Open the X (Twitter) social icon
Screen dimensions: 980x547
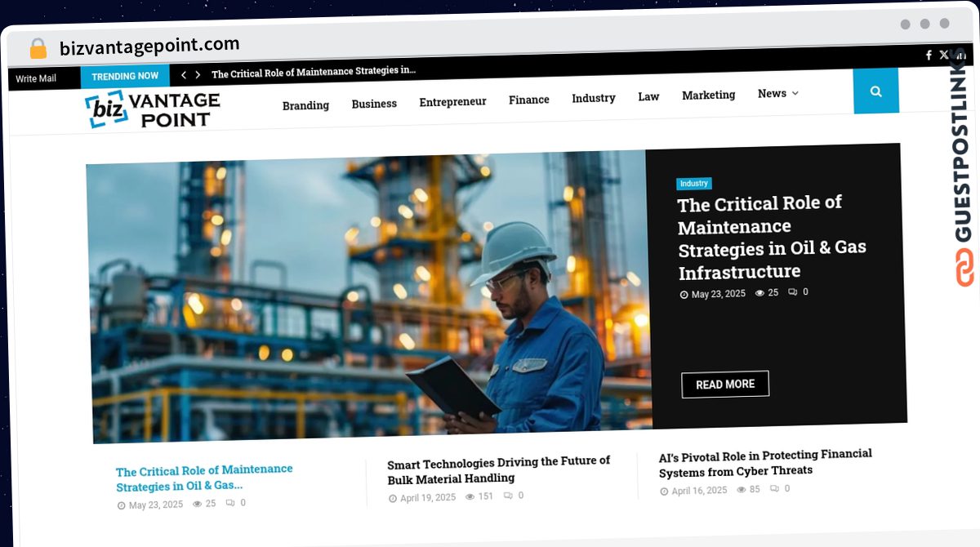pyautogui.click(x=944, y=55)
